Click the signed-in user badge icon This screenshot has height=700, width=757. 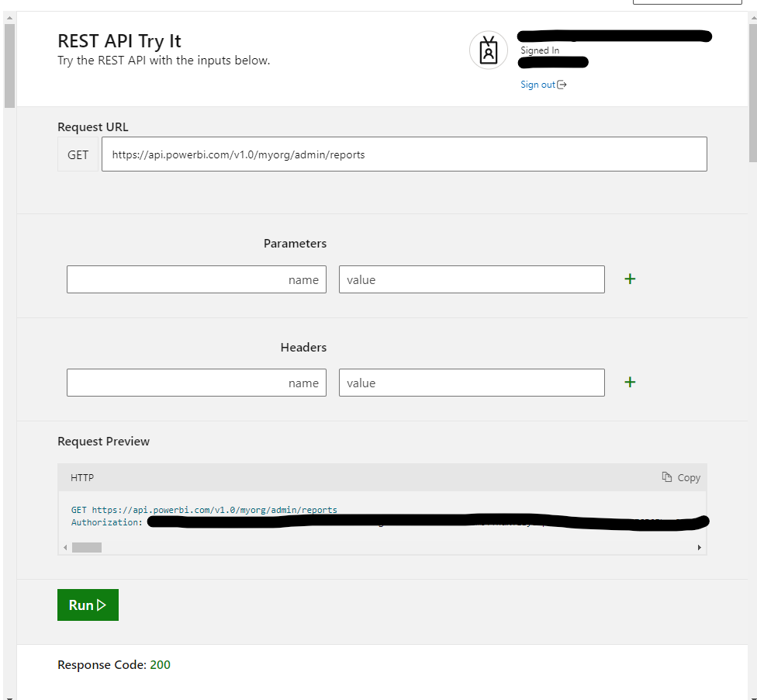tap(489, 50)
